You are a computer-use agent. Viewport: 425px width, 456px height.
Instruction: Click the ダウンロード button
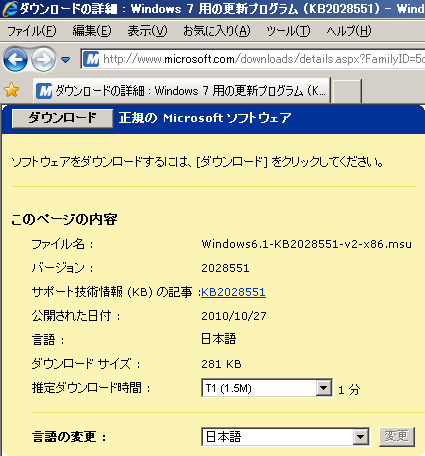(62, 118)
